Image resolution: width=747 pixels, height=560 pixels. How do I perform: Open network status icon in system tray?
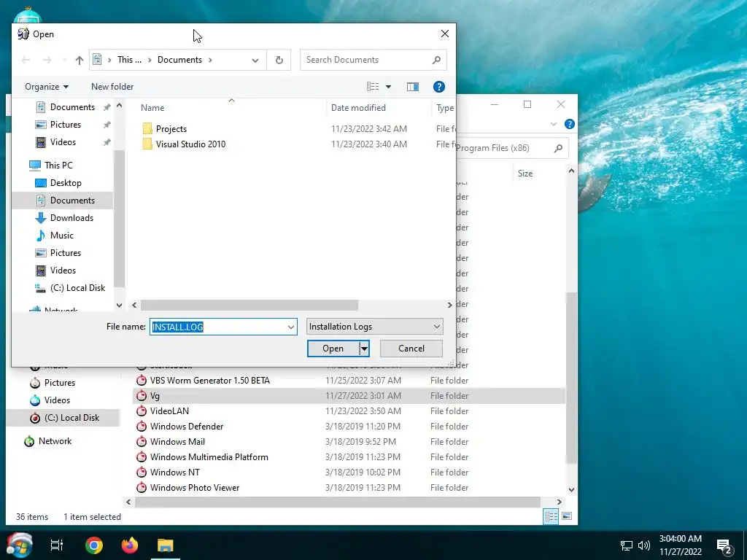coord(626,545)
